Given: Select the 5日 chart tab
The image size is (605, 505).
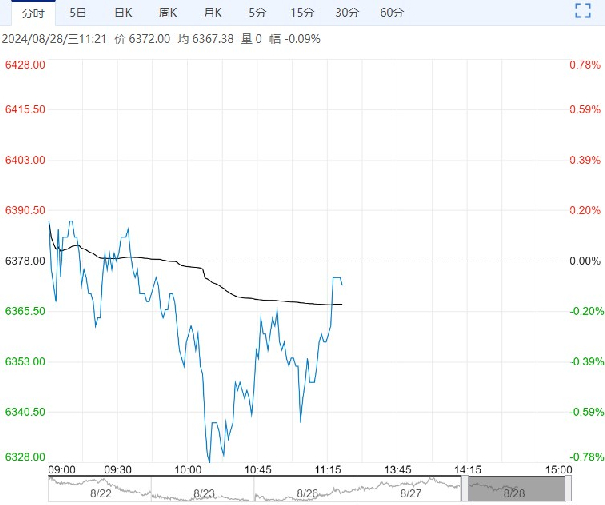Looking at the screenshot, I should point(77,13).
